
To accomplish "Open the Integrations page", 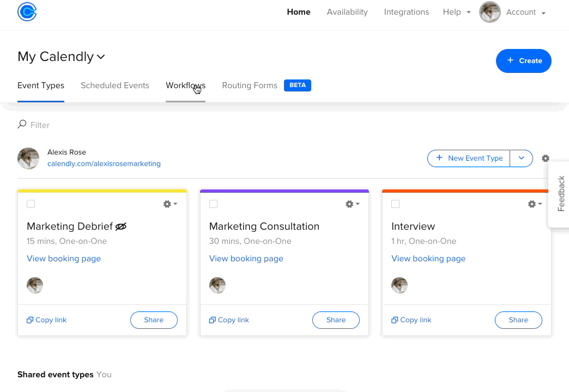I will coord(407,12).
